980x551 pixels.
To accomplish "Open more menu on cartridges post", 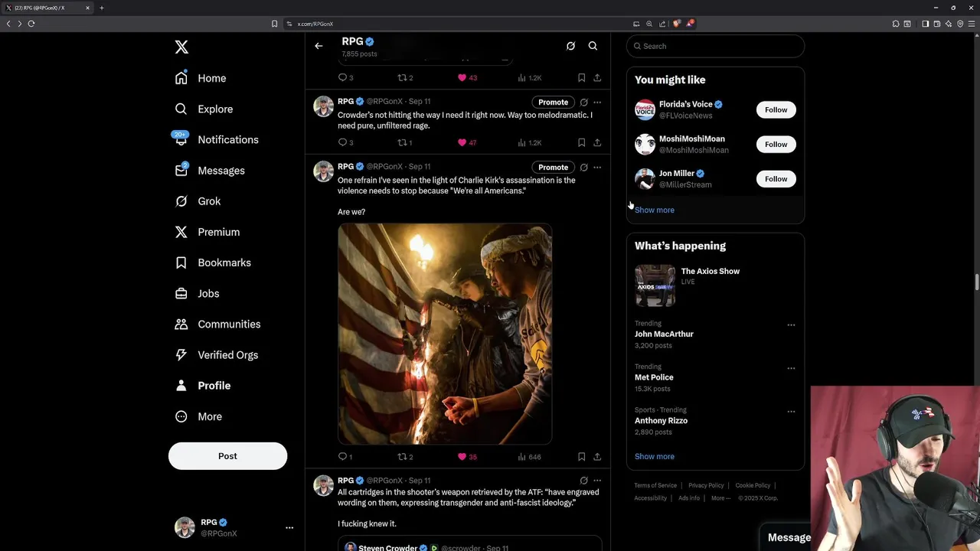I will coord(597,481).
